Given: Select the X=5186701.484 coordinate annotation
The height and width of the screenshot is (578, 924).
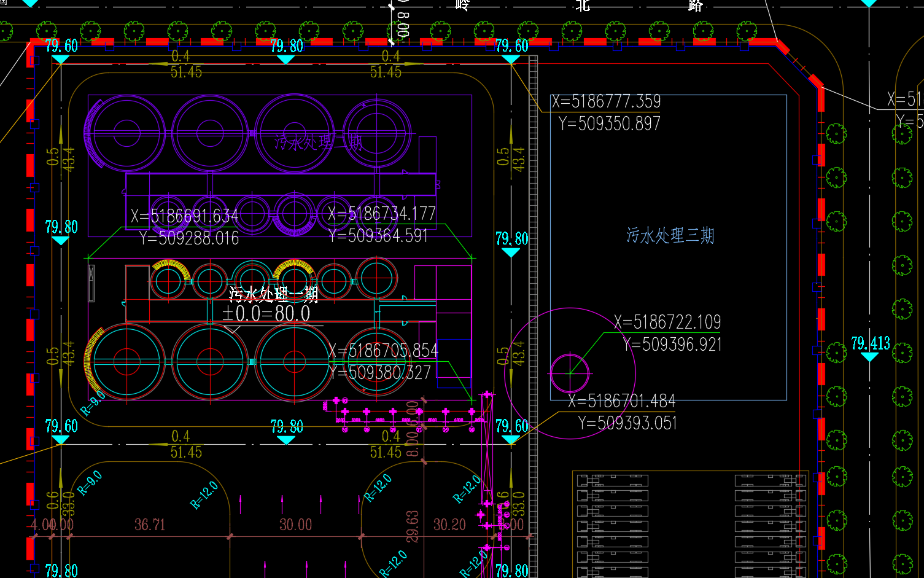Looking at the screenshot, I should pos(621,401).
